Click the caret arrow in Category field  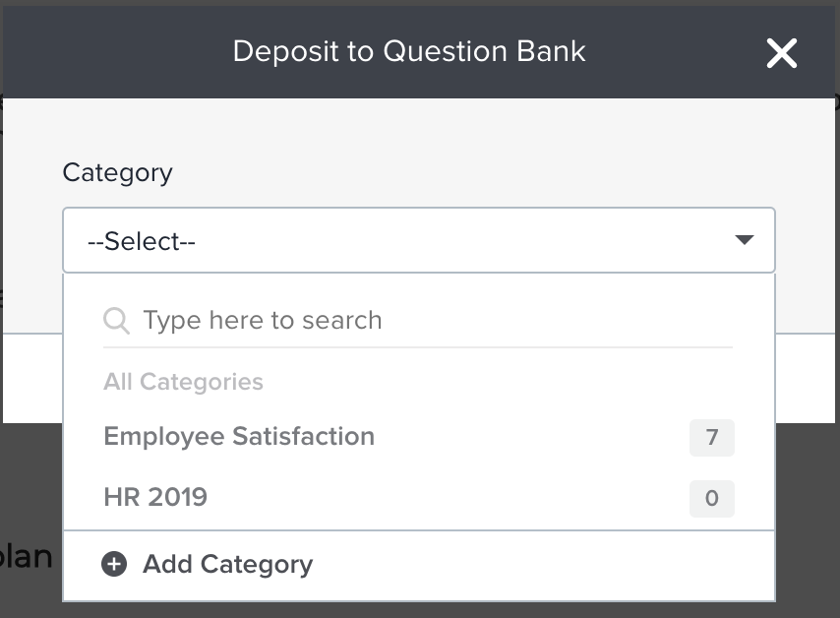coord(745,240)
